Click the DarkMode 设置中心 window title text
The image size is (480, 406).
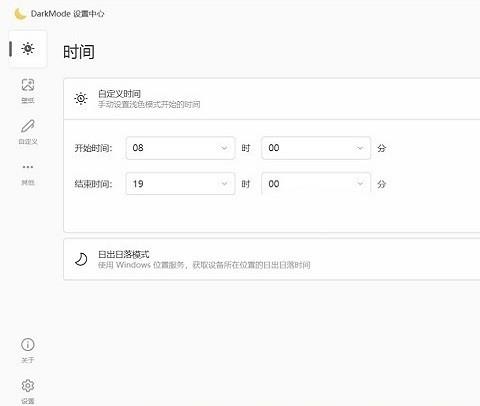pyautogui.click(x=67, y=14)
